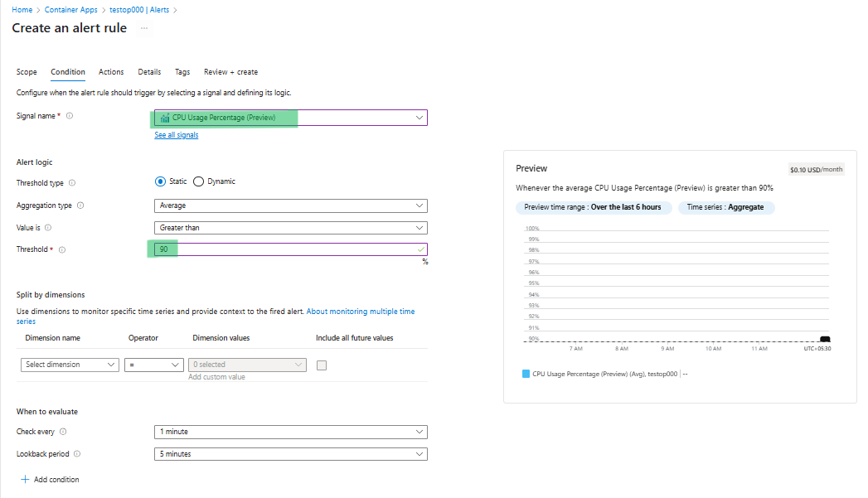Click the When to evaluate heading
This screenshot has height=498, width=868.
tap(47, 412)
